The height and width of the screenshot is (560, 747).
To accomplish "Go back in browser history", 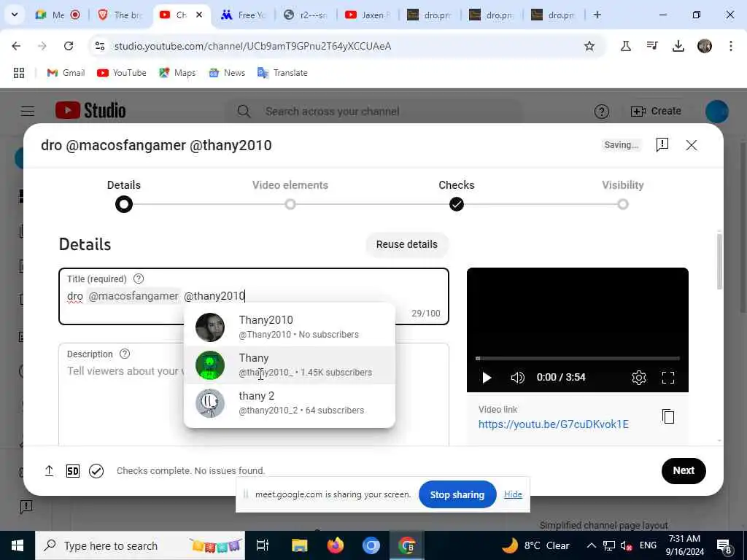I will [16, 46].
